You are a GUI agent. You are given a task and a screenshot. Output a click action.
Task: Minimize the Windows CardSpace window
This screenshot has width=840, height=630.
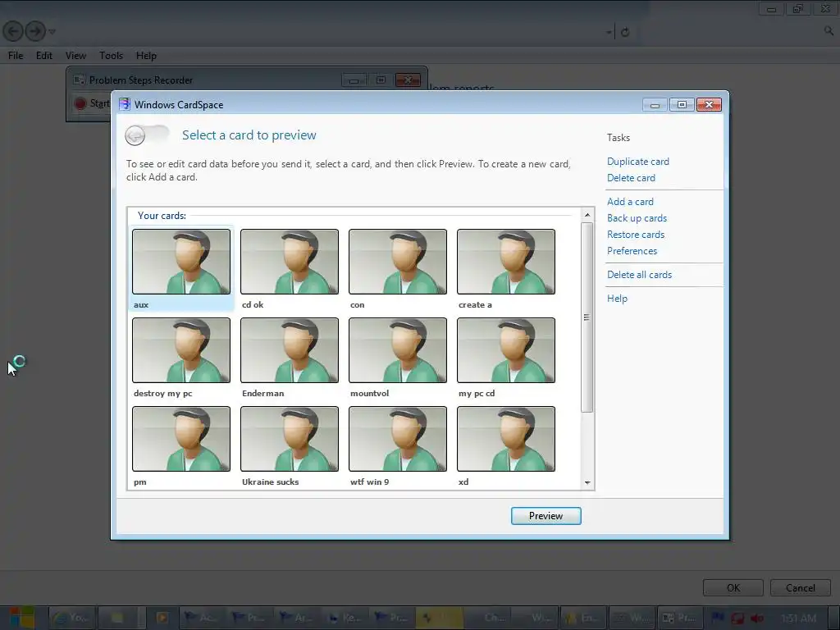[655, 105]
